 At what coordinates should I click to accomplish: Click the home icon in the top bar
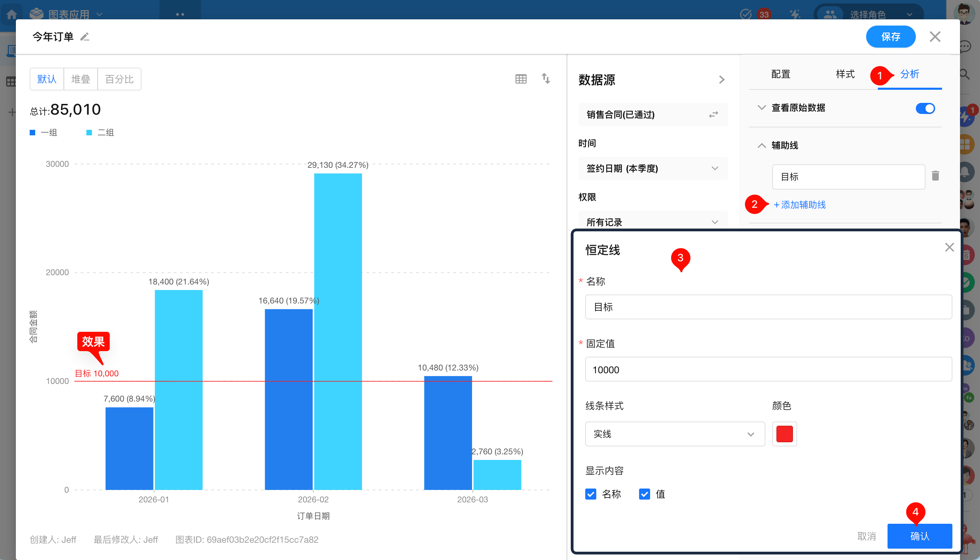click(11, 15)
